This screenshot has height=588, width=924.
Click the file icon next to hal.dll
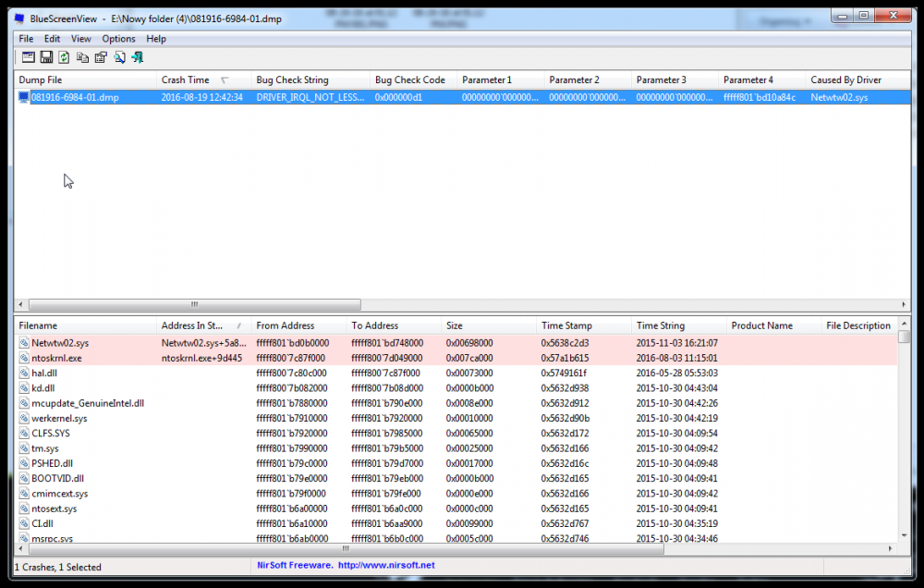(24, 373)
